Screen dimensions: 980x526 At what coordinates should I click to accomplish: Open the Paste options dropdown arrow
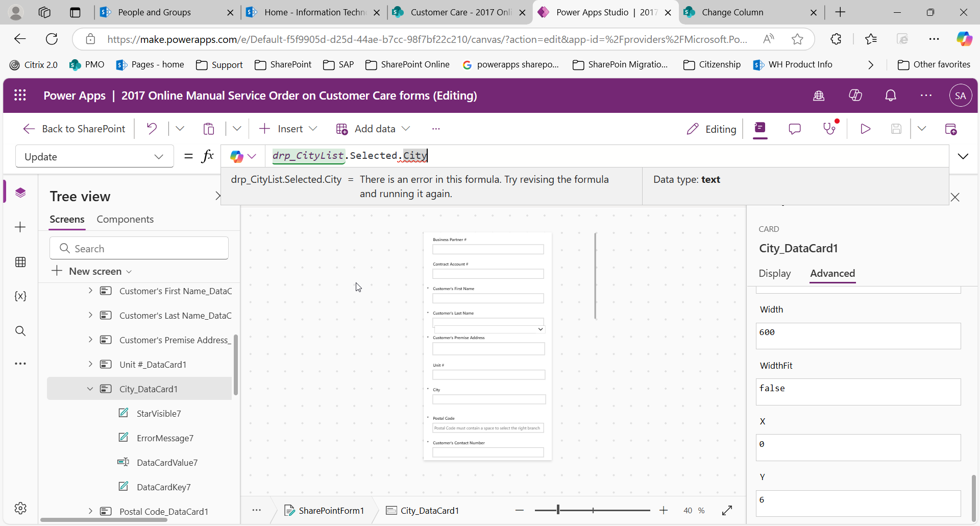click(237, 129)
